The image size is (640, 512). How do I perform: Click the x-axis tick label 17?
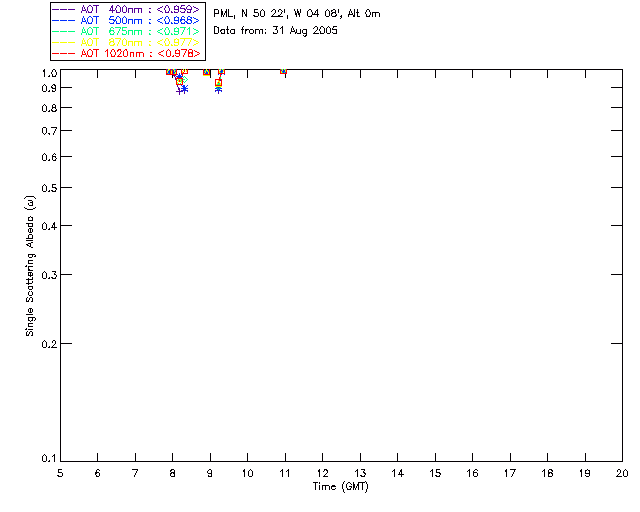510,473
